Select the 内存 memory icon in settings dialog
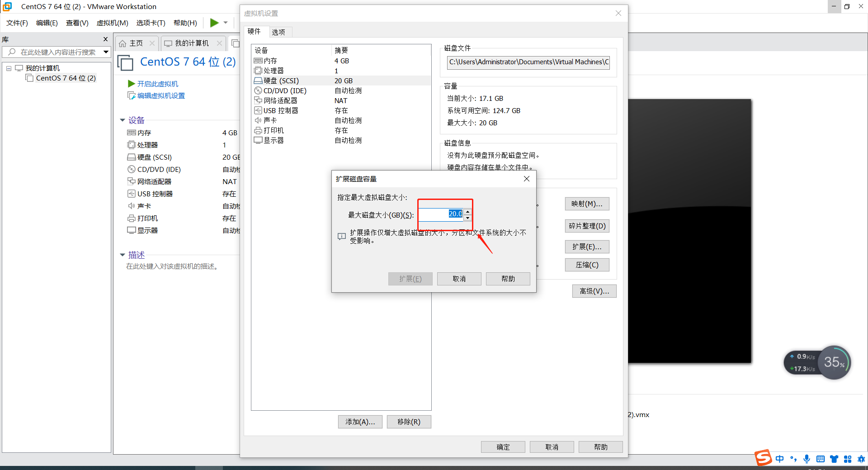 (x=258, y=61)
